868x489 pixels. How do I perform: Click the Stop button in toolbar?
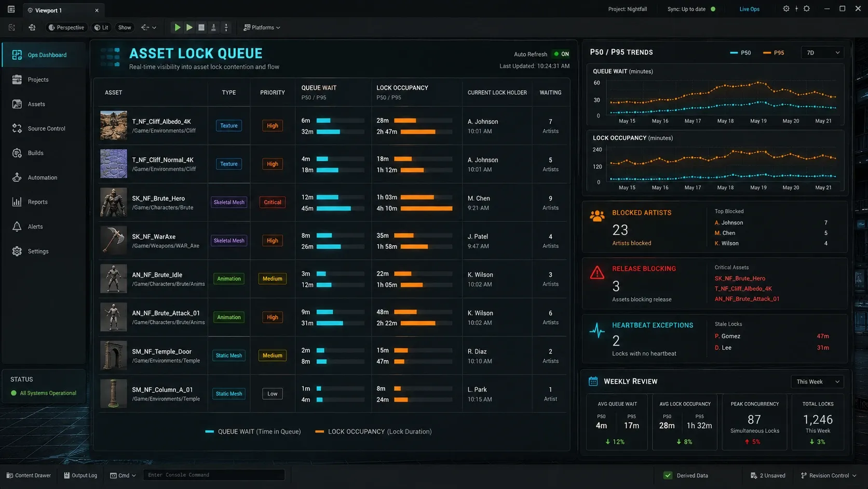coord(201,28)
